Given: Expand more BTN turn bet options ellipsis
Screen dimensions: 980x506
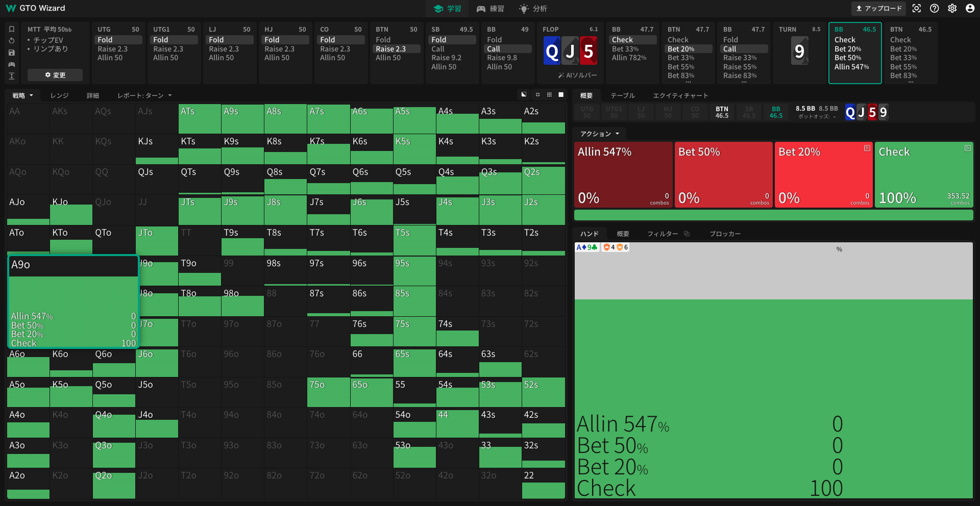Looking at the screenshot, I should [x=911, y=82].
